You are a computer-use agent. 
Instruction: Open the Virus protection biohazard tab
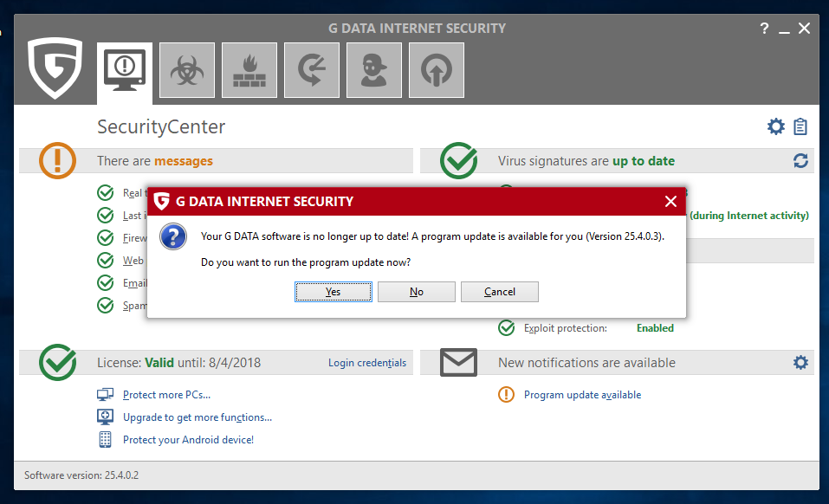click(187, 71)
